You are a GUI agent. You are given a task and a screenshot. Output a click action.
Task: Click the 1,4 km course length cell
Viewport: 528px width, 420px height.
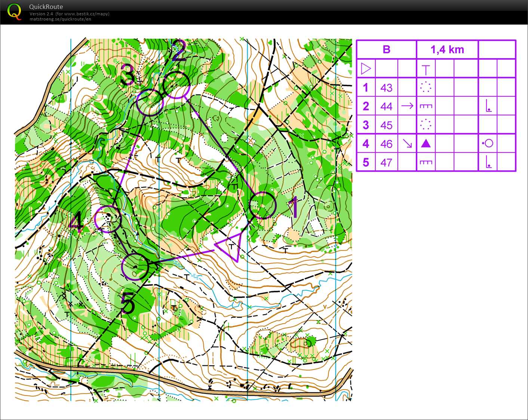click(447, 50)
